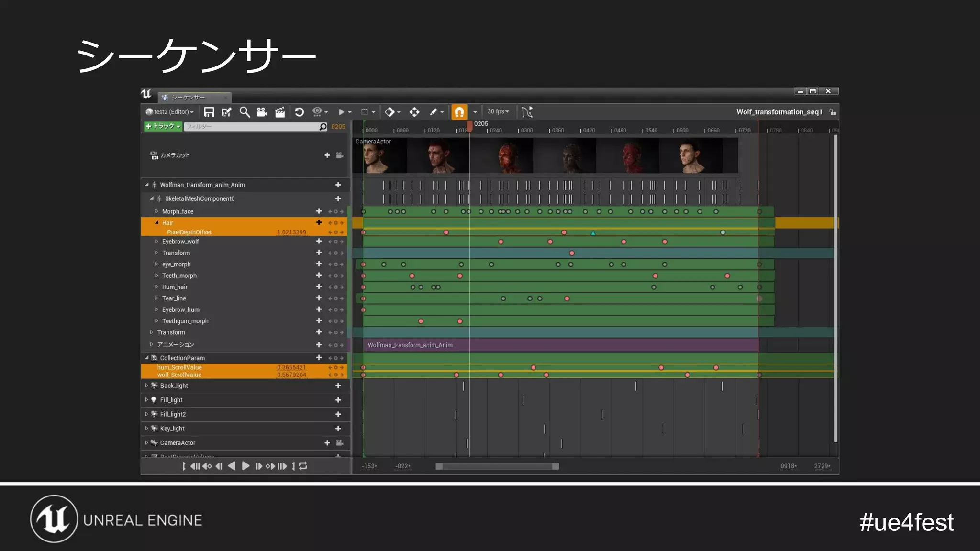Click the plus icon on アニメーション row
The image size is (980, 551).
(x=319, y=344)
